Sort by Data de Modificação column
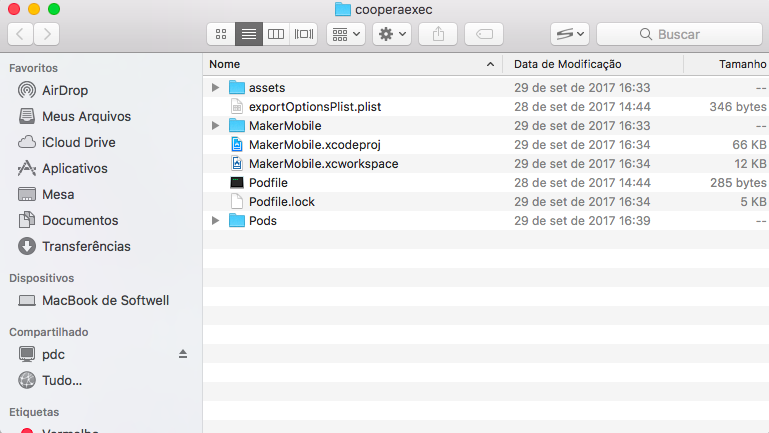Viewport: 769px width, 433px height. (567, 64)
